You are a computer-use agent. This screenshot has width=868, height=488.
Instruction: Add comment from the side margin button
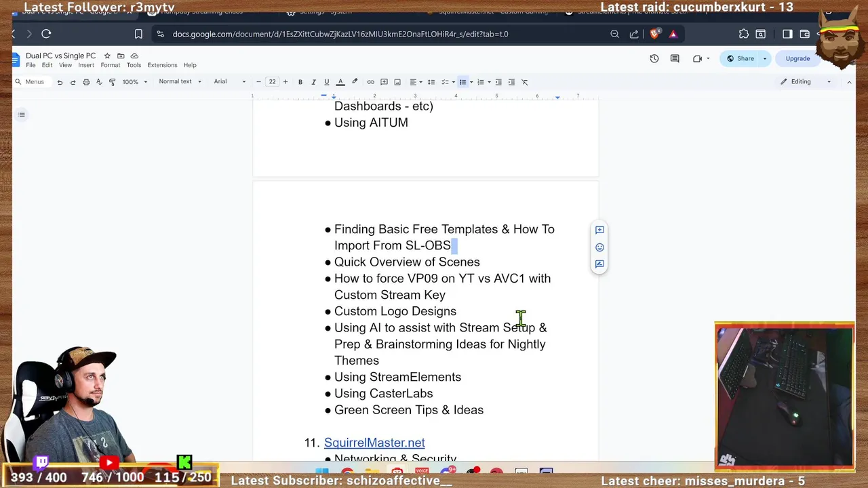tap(599, 230)
